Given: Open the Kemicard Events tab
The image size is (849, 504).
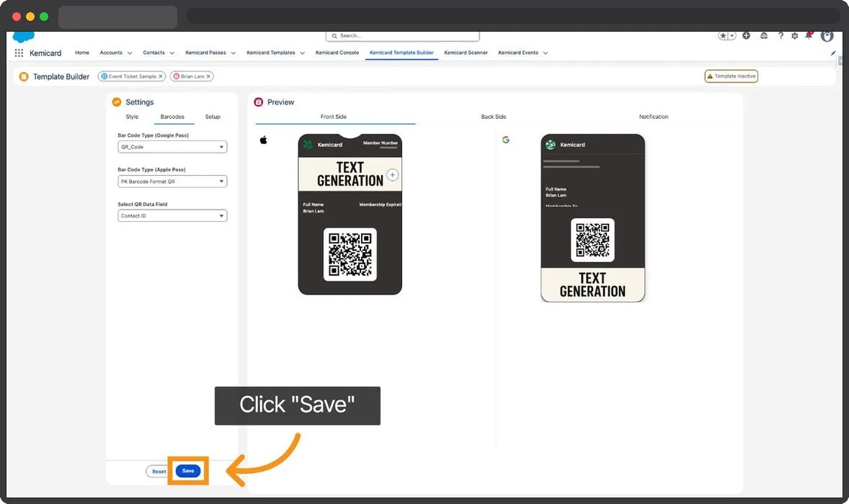Looking at the screenshot, I should pos(518,53).
